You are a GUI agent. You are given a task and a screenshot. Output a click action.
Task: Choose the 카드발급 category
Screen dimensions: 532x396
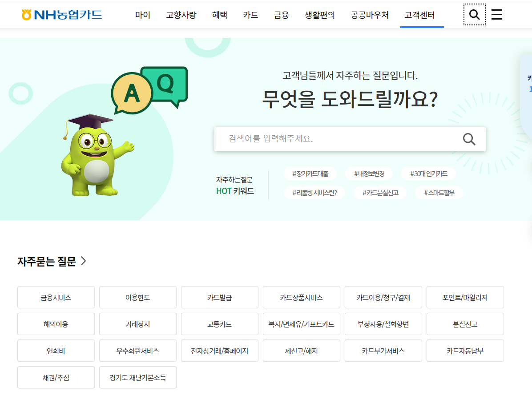(220, 297)
